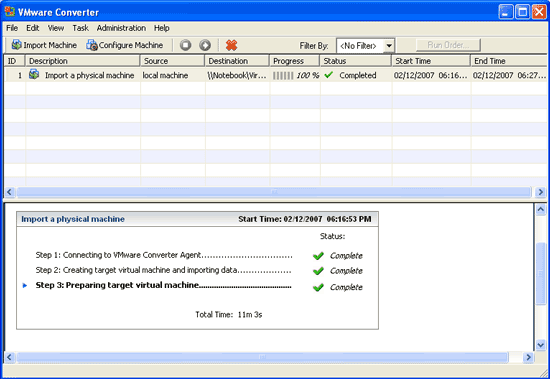This screenshot has width=550, height=379.
Task: Click the details pane vertical scrollbar thumb
Action: coord(541,273)
